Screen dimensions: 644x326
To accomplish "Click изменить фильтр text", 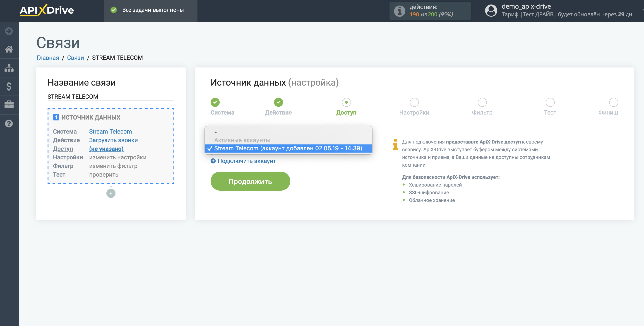I will pyautogui.click(x=113, y=166).
